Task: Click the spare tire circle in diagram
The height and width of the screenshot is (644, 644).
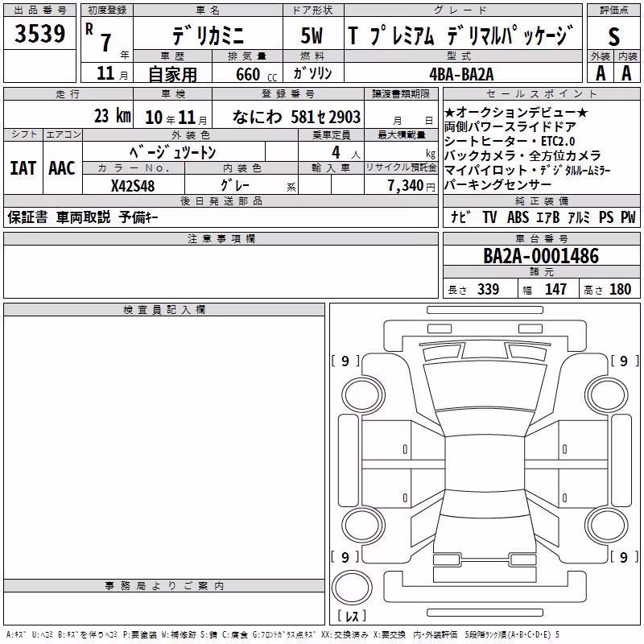Action: click(x=352, y=587)
